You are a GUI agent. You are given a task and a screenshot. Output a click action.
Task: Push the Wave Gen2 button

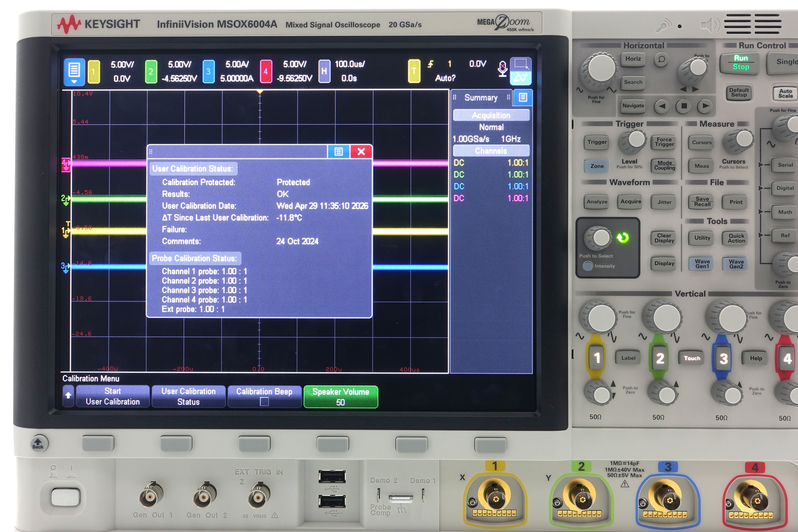[x=736, y=264]
